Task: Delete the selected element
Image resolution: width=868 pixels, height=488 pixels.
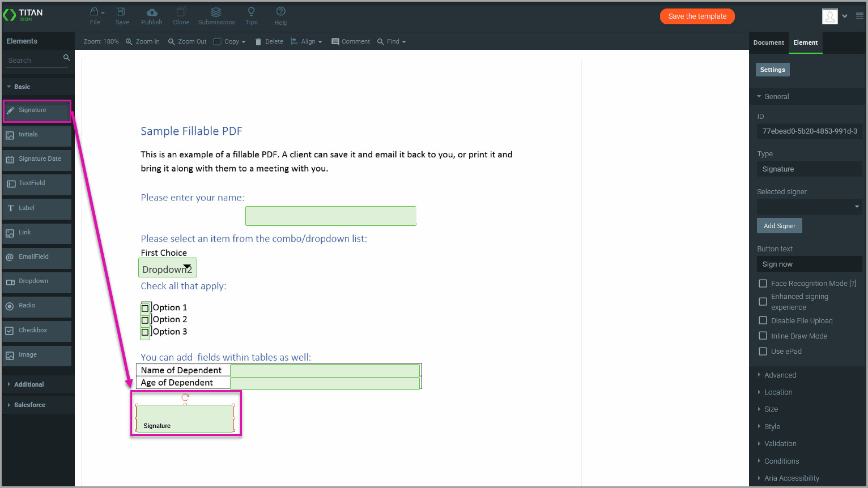Action: [269, 41]
